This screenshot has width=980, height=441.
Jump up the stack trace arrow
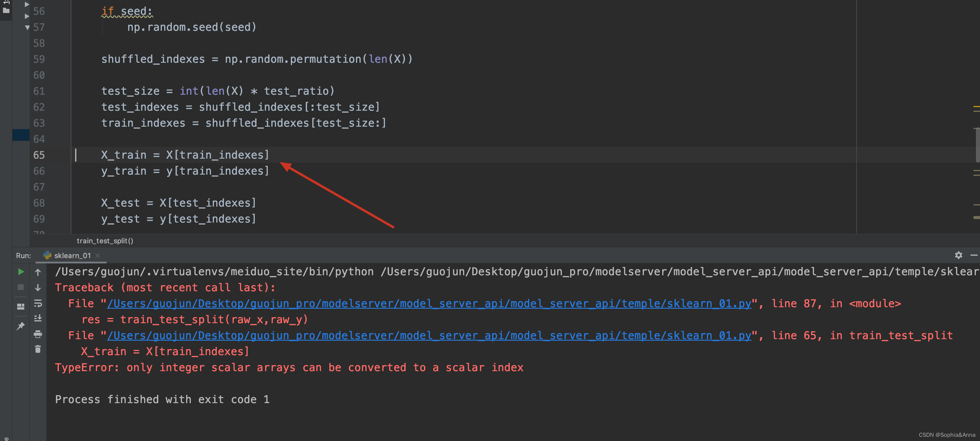click(38, 272)
